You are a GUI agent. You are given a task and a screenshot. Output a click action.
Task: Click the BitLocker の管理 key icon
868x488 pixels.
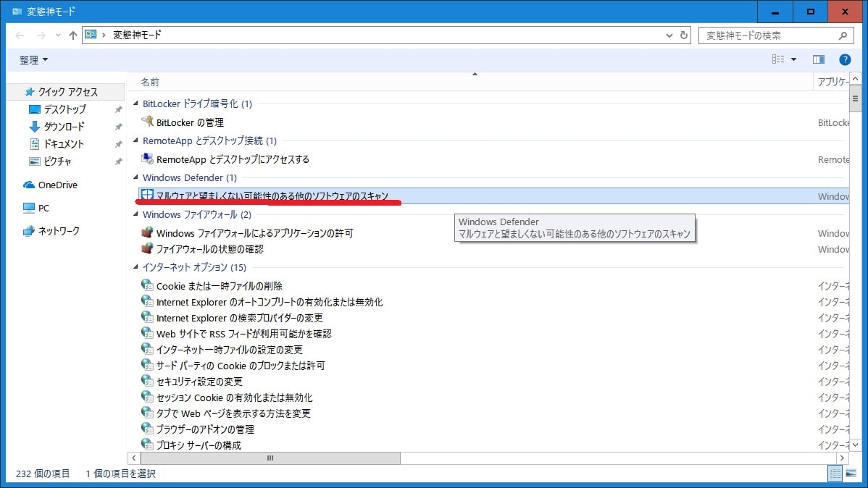(x=146, y=121)
